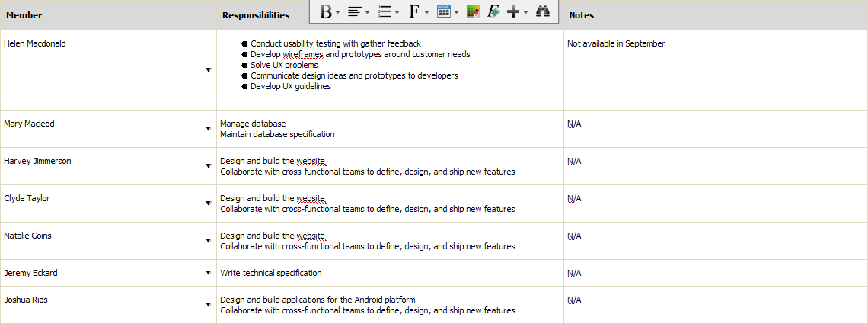This screenshot has height=324, width=868.
Task: Open member dropdown for Natalie Goins
Action: (x=208, y=240)
